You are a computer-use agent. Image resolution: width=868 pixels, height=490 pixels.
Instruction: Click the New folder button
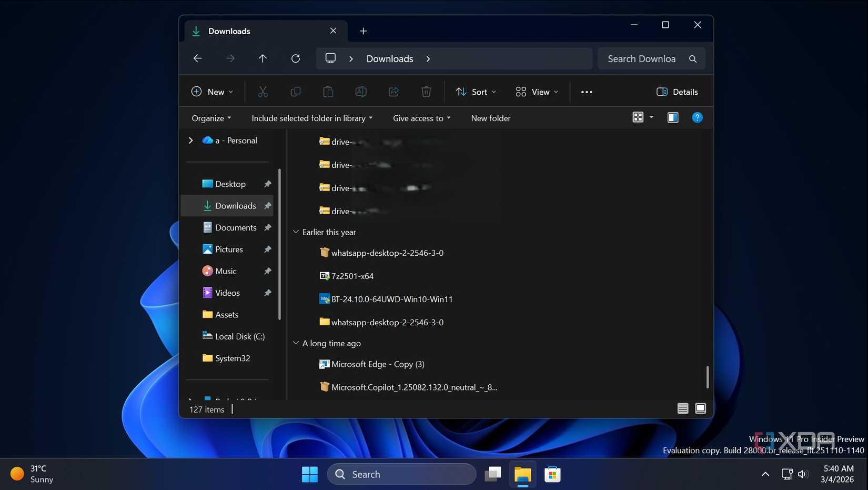tap(491, 118)
